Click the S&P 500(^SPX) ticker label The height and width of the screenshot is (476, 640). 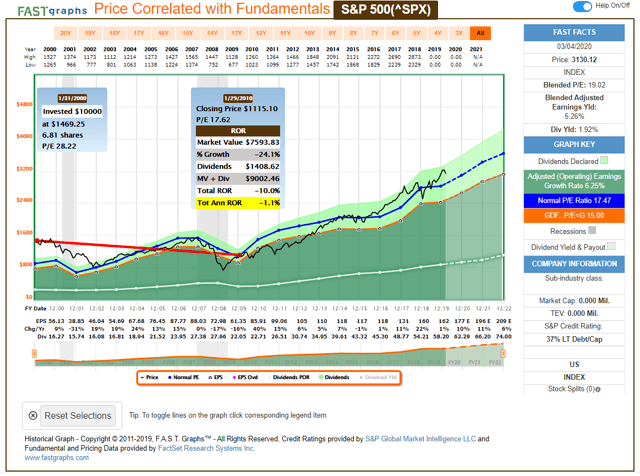click(386, 10)
